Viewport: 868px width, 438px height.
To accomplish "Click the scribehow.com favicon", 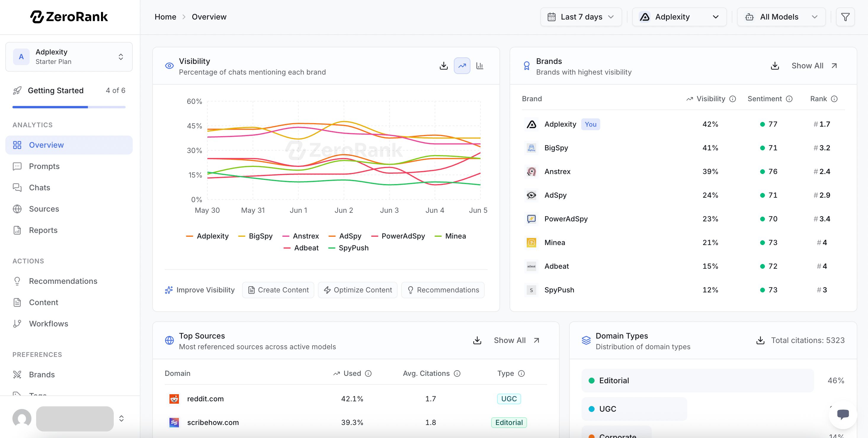I will coord(174,423).
